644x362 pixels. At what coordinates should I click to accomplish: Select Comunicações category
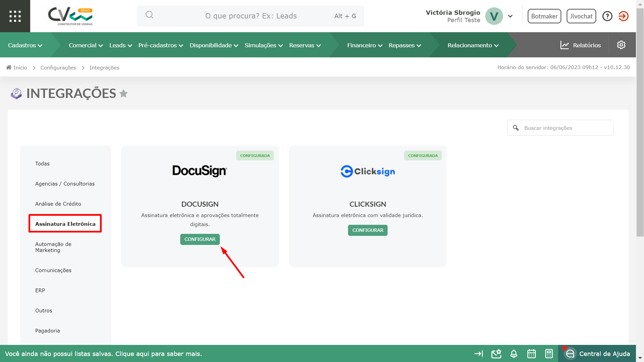click(x=53, y=270)
